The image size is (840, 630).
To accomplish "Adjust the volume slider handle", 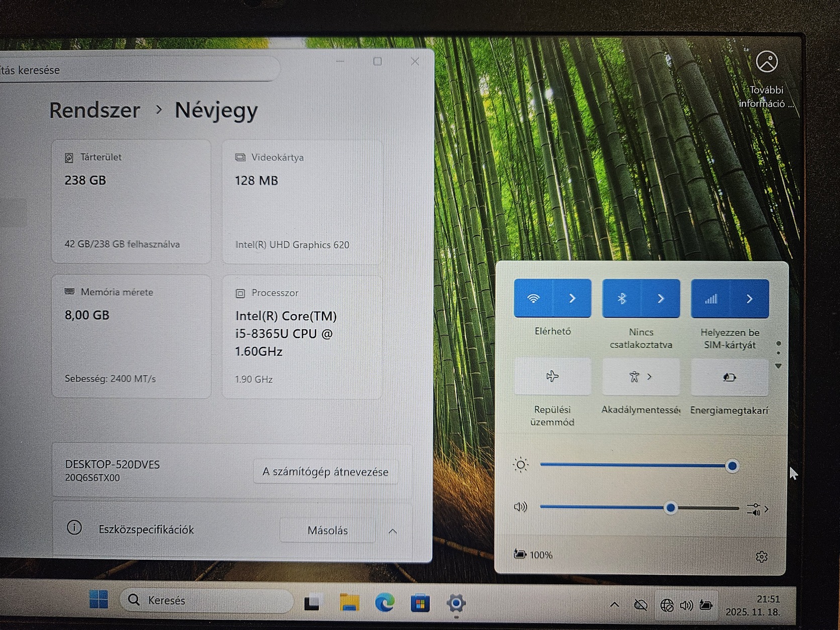I will pyautogui.click(x=670, y=508).
